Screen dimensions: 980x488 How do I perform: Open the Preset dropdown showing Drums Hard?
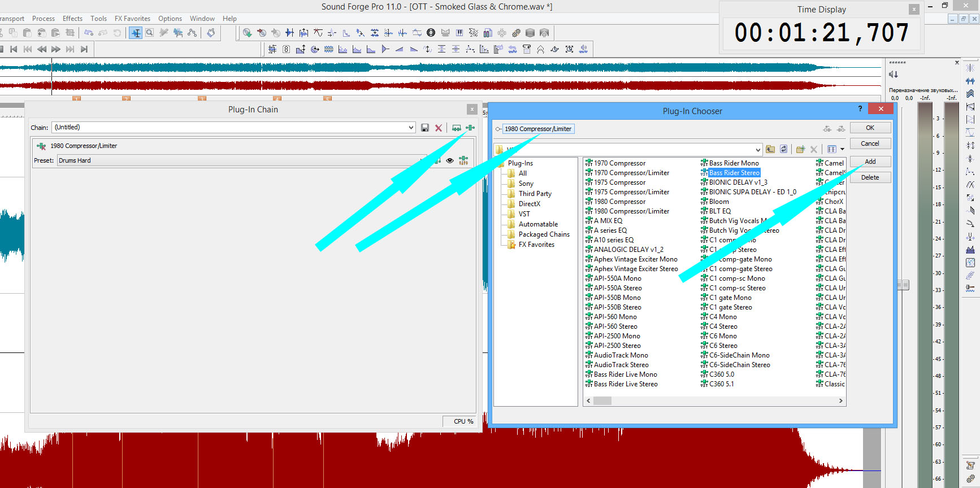point(242,160)
